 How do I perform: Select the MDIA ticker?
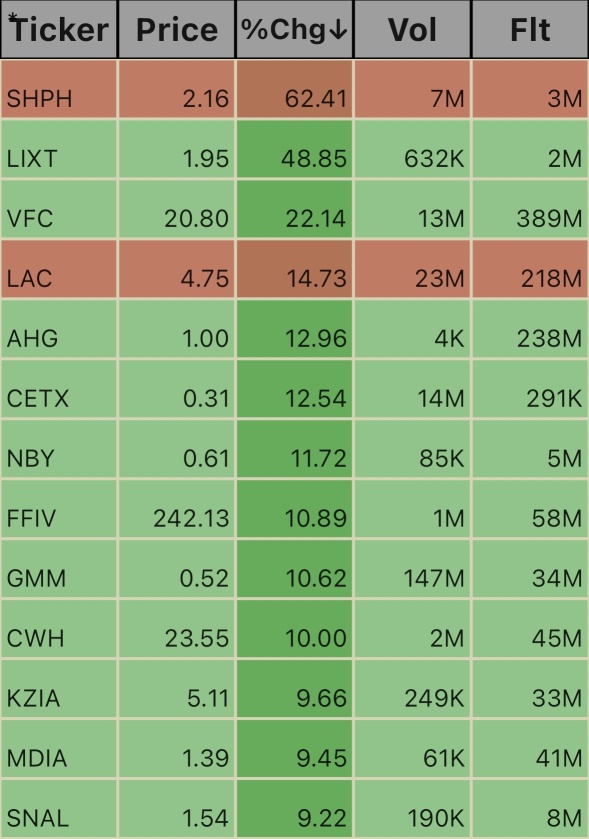(x=37, y=758)
